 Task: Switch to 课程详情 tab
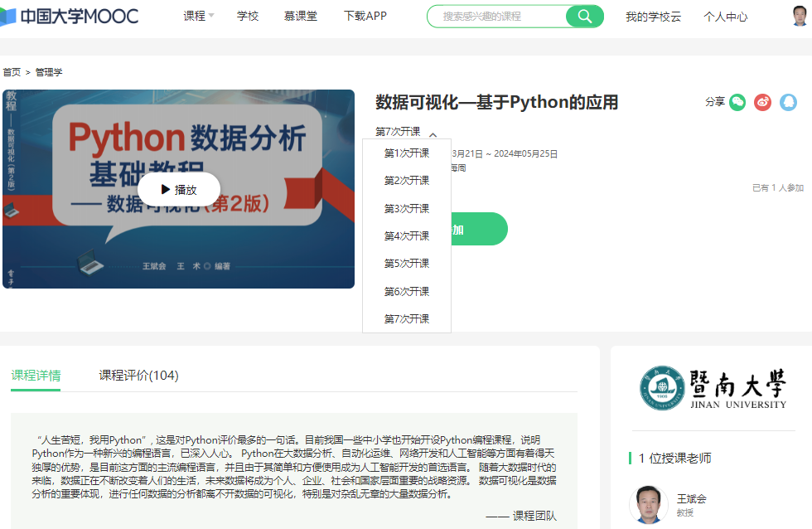pos(36,375)
